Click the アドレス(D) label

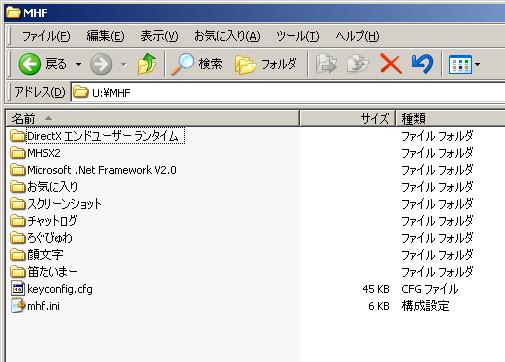(x=40, y=92)
